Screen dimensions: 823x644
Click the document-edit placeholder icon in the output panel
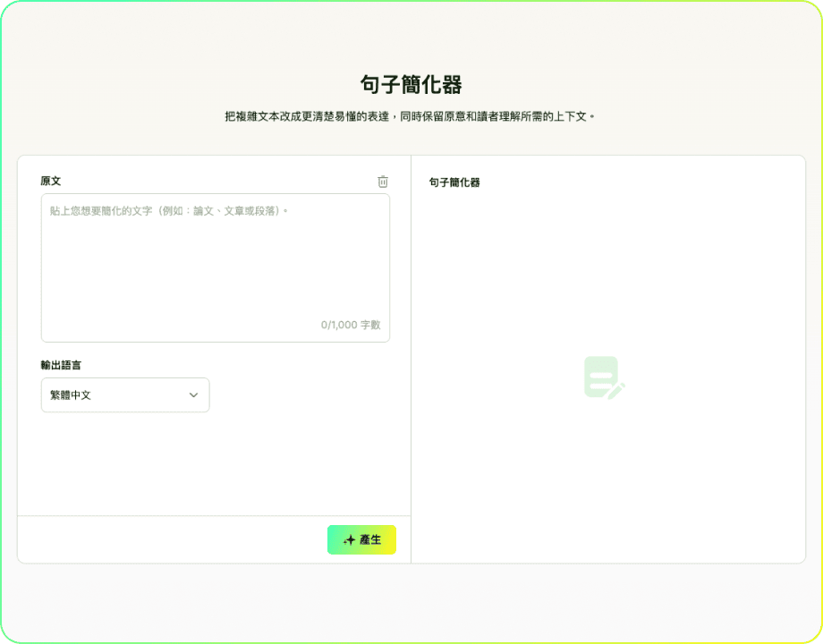(x=604, y=377)
